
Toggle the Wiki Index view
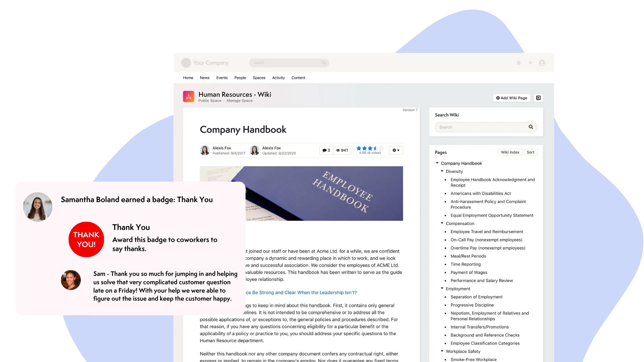click(510, 152)
